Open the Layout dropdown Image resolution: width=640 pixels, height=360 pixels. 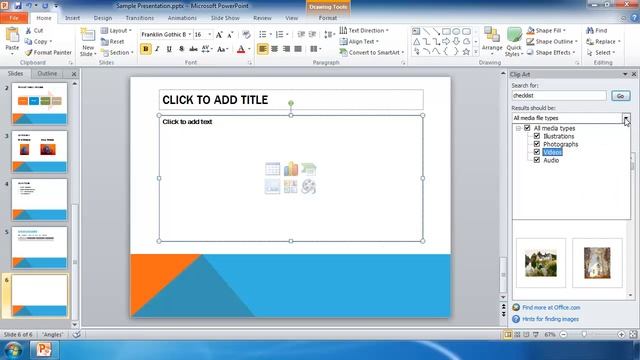pos(116,31)
